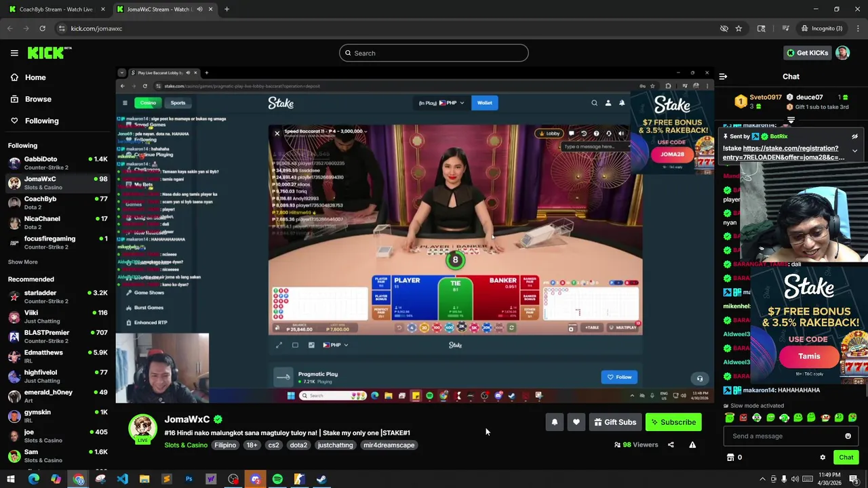This screenshot has width=868, height=488.
Task: Open Windows Start menu
Action: 11,480
